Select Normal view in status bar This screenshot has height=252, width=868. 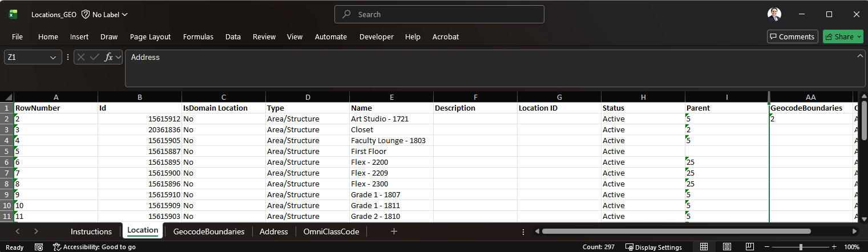coord(704,247)
